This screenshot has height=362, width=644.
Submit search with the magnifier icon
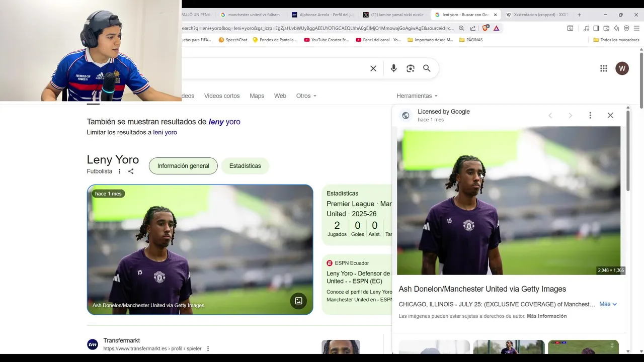tap(427, 68)
